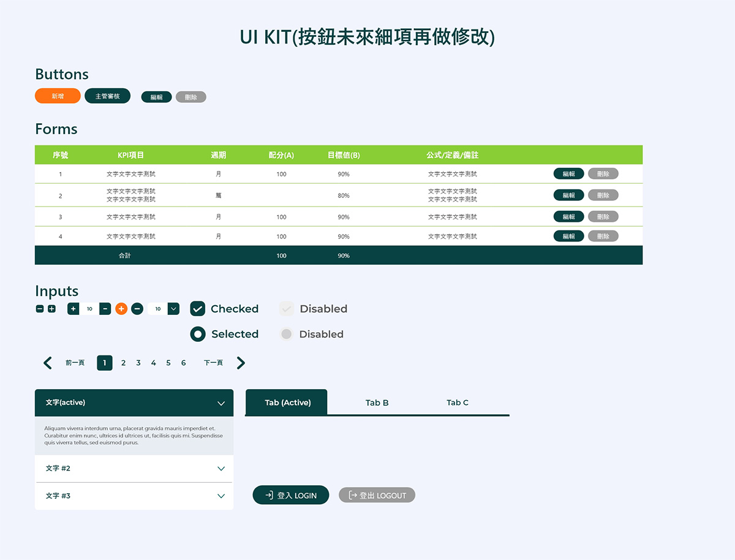Click the small square plus icon
This screenshot has height=560, width=735.
click(x=51, y=309)
